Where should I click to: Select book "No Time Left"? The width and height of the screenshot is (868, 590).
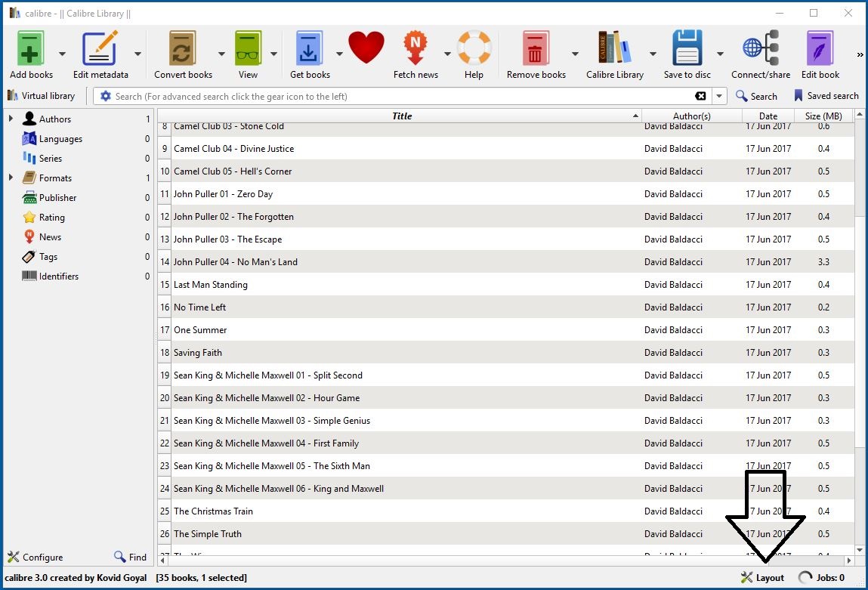pos(200,307)
